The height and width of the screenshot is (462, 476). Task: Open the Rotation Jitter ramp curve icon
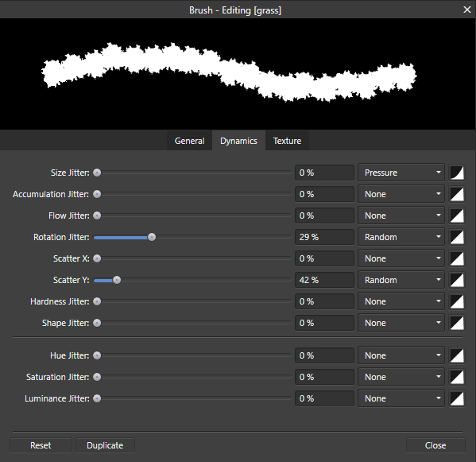[457, 237]
